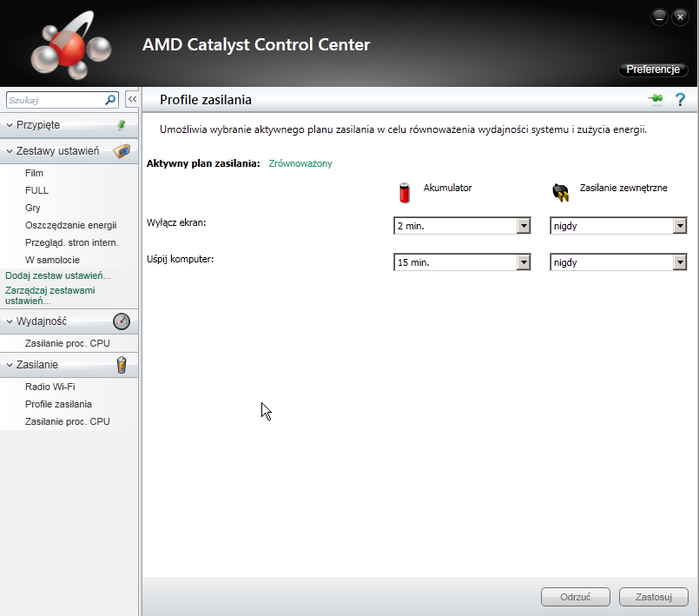
Task: Open Uśpij komputer dropdown for Zasilanie zewnętrzne
Action: tap(618, 262)
